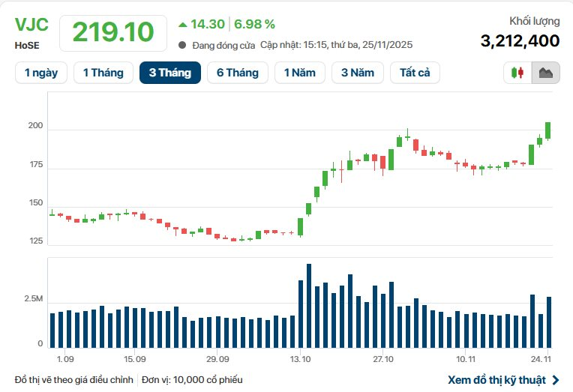Click the 3,212,400 volume figure
The width and height of the screenshot is (573, 392).
[520, 40]
